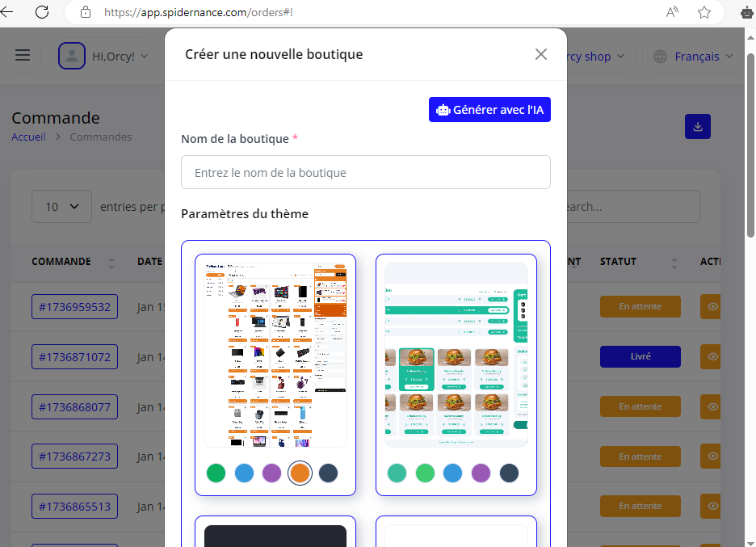Click the boutique name input field
Screen dimensions: 756x547
tap(365, 173)
